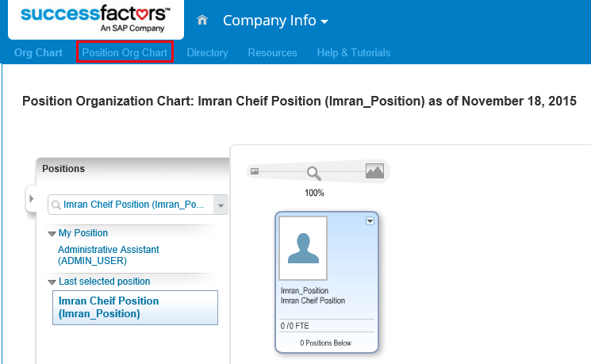Click the home icon in header
The height and width of the screenshot is (364, 591).
(x=202, y=21)
